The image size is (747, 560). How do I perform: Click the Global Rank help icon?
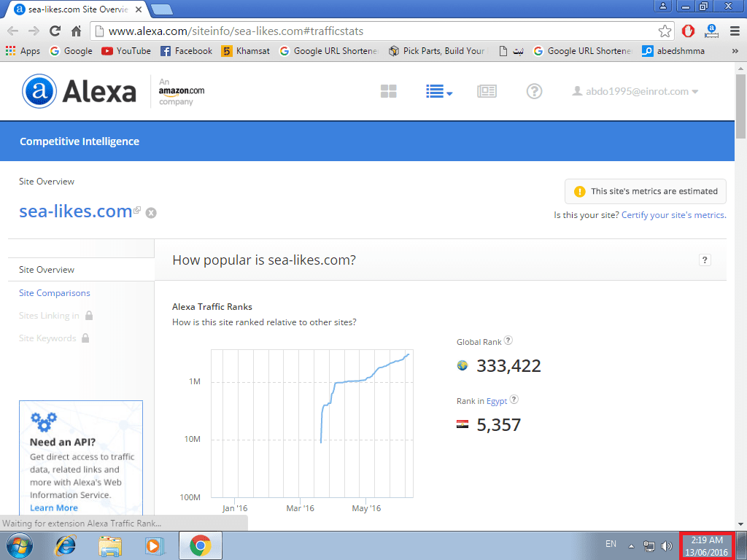[x=508, y=341]
